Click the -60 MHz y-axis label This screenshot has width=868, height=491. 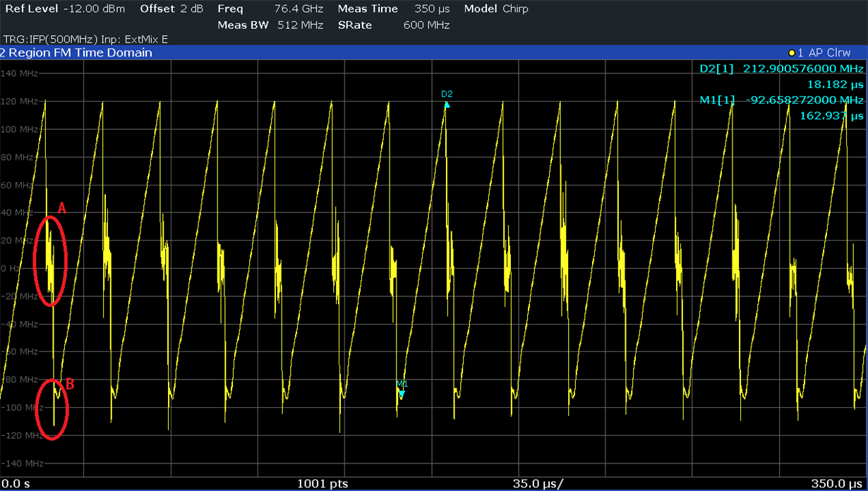pyautogui.click(x=20, y=352)
